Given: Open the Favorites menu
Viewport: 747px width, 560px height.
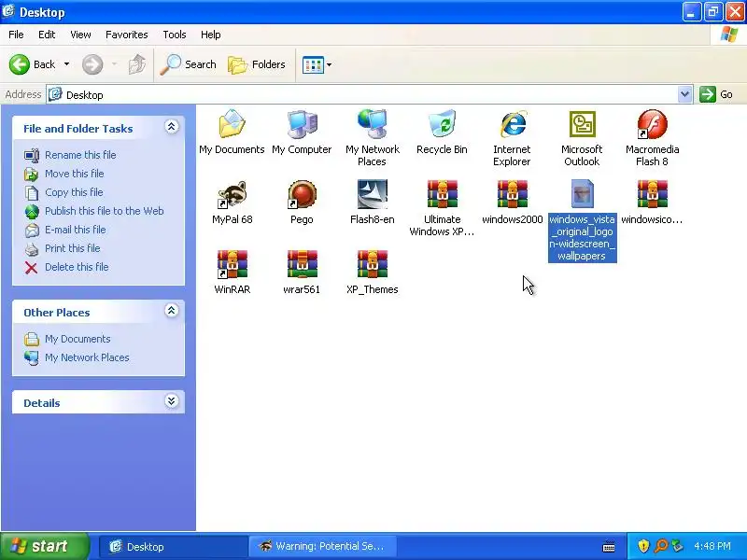Looking at the screenshot, I should [x=127, y=35].
